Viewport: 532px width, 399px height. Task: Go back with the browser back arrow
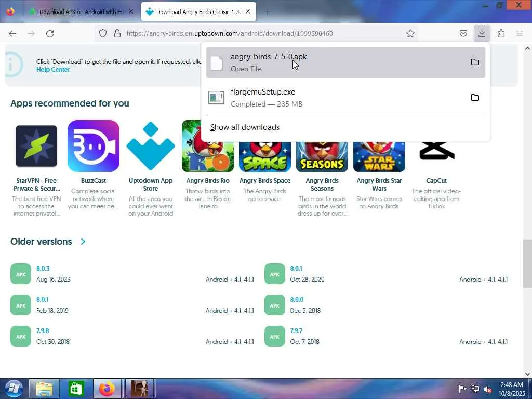click(12, 33)
